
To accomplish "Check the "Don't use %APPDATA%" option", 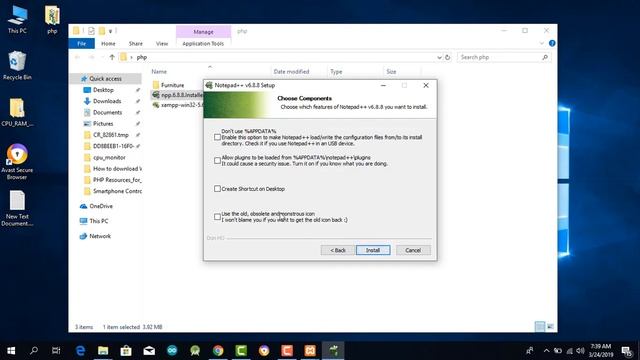I will [x=217, y=137].
